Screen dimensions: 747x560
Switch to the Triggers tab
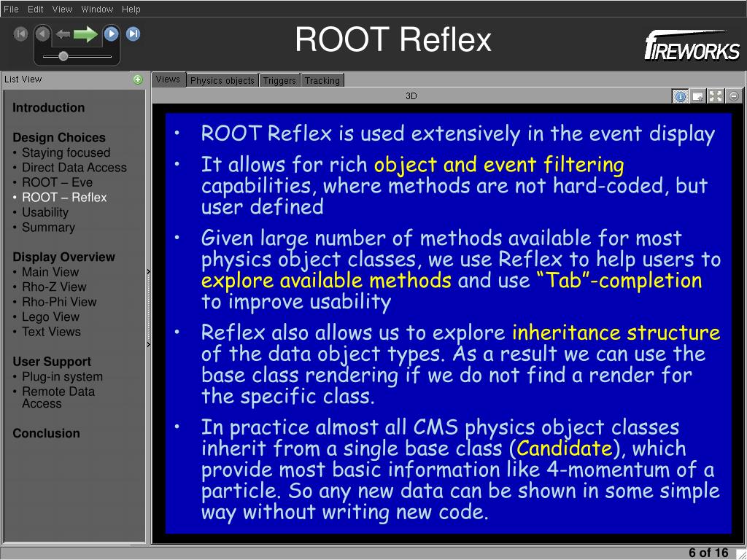(279, 80)
